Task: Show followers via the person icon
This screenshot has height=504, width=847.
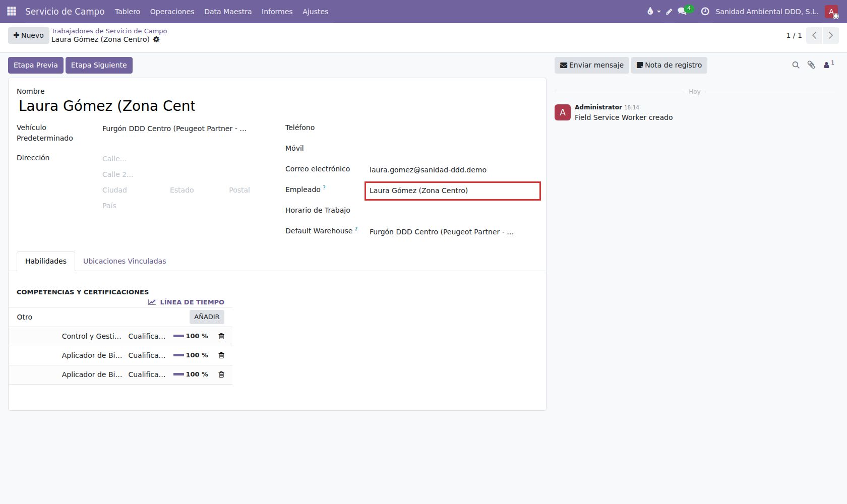Action: [x=828, y=65]
